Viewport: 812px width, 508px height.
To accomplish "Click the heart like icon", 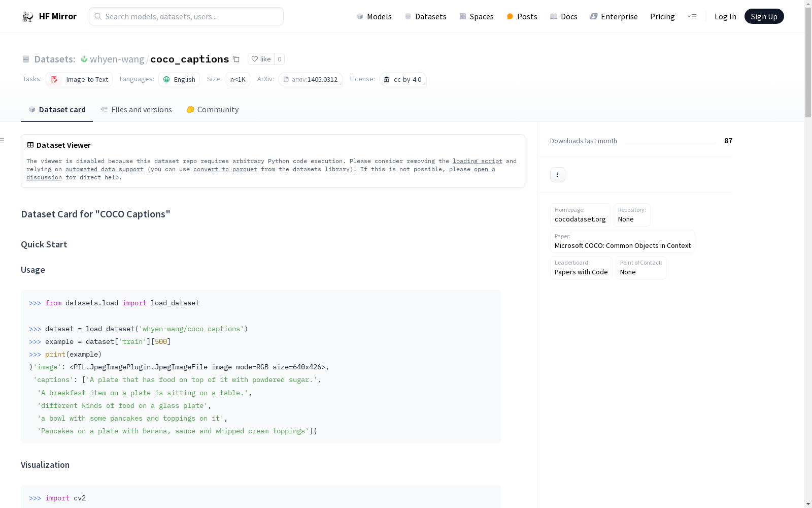I will click(255, 59).
